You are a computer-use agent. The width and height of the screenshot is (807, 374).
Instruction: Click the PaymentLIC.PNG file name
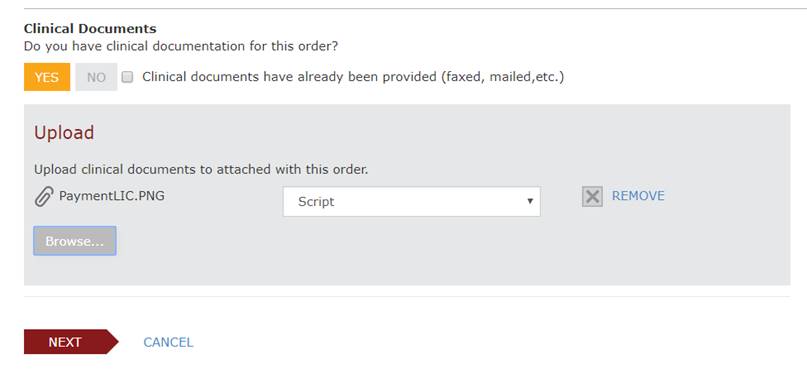tap(112, 195)
